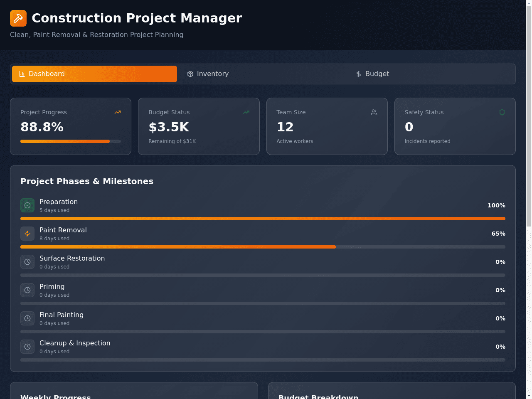Click the Priming clock icon
Screen dimensions: 532x399
27,290
